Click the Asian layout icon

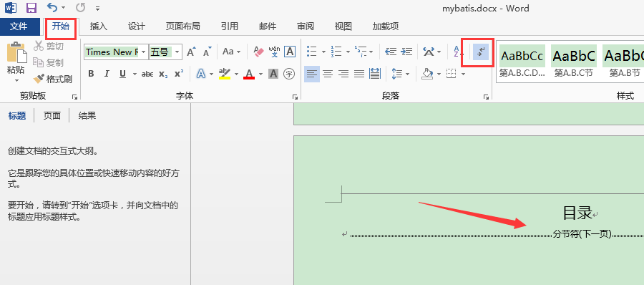(429, 52)
